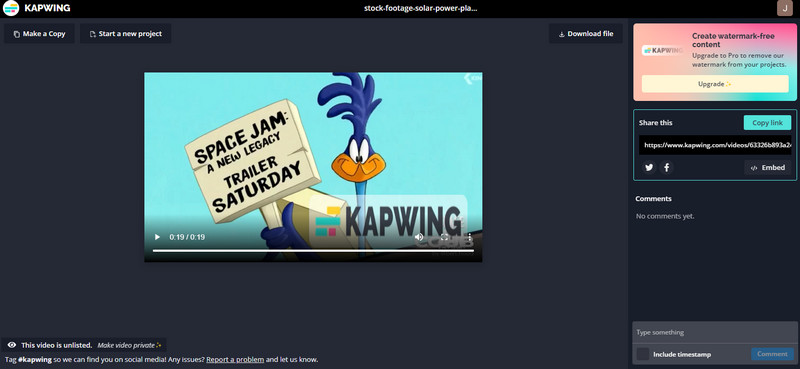Click the 'Comments' heading

pos(654,199)
